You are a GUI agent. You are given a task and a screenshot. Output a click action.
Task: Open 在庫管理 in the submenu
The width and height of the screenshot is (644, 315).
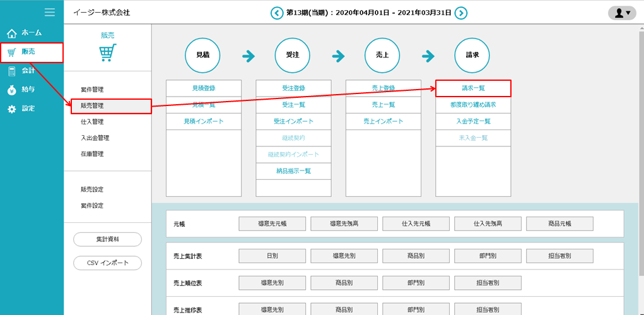(x=92, y=154)
